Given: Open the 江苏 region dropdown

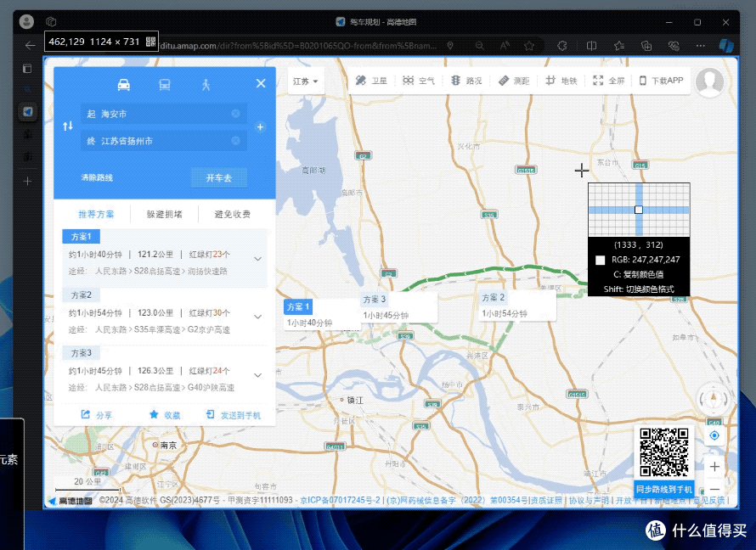Looking at the screenshot, I should click(x=306, y=81).
